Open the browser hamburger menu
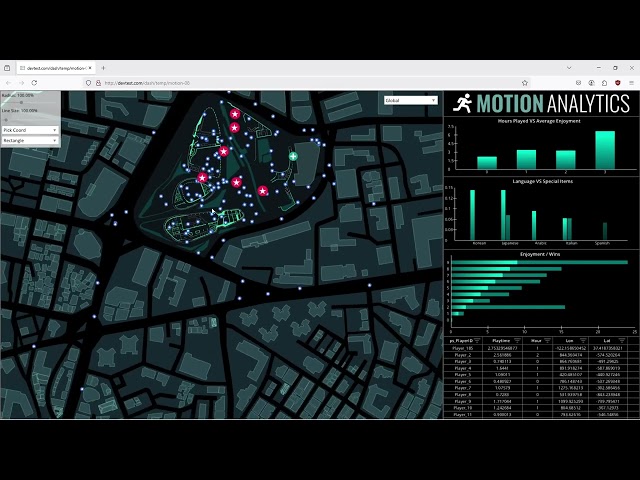640x480 pixels. point(631,83)
